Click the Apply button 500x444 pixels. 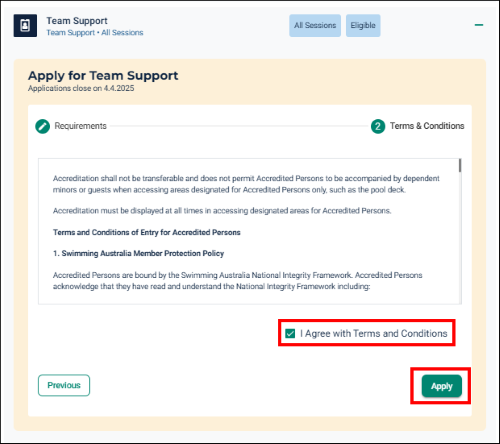pyautogui.click(x=442, y=386)
